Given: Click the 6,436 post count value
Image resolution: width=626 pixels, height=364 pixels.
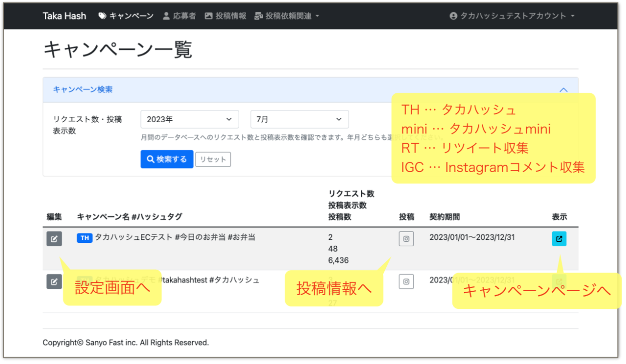Looking at the screenshot, I should click(338, 260).
